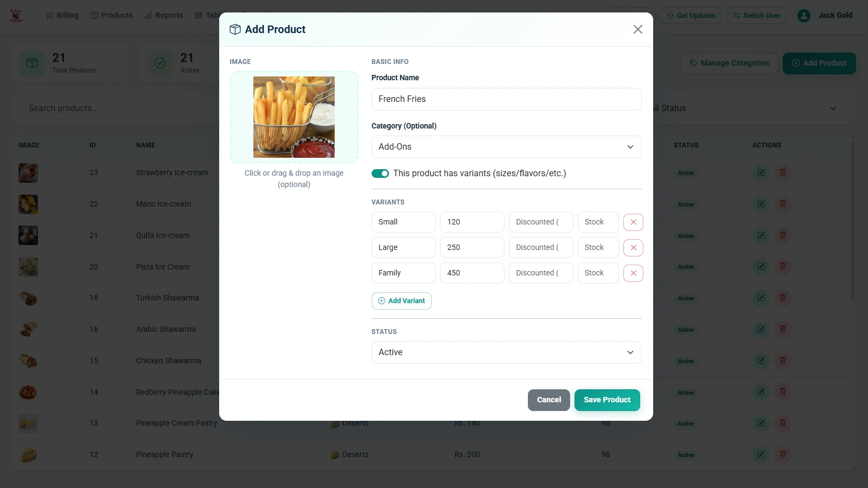The height and width of the screenshot is (488, 868).
Task: Expand the Status dropdown set to Active
Action: (x=506, y=352)
